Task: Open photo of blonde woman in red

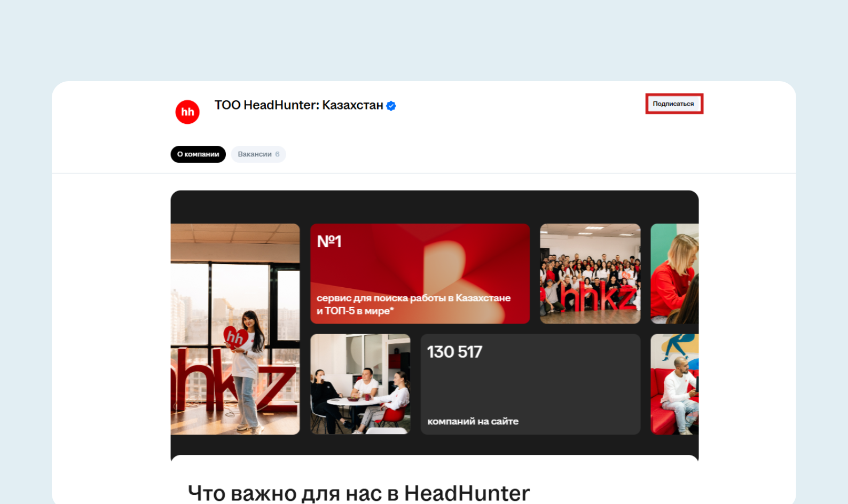Action: click(674, 273)
